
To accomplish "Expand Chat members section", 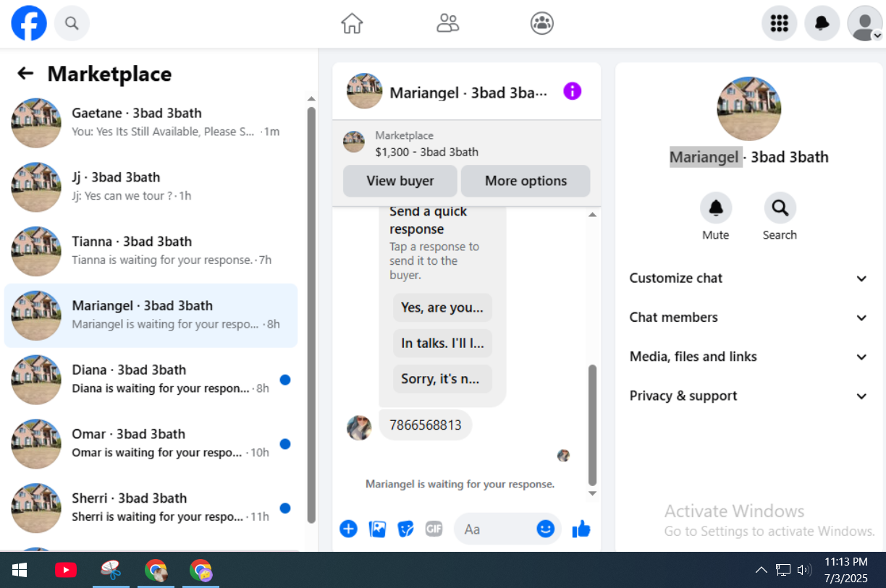I will [x=748, y=318].
